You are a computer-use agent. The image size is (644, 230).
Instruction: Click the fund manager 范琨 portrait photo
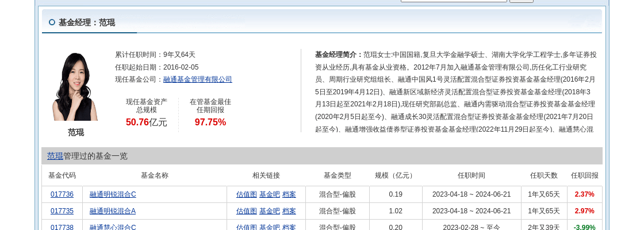[x=75, y=87]
